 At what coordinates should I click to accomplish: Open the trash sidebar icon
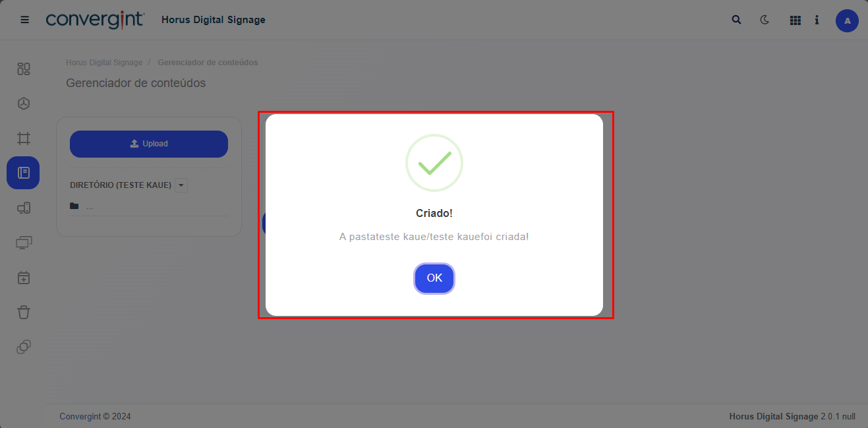click(x=24, y=312)
